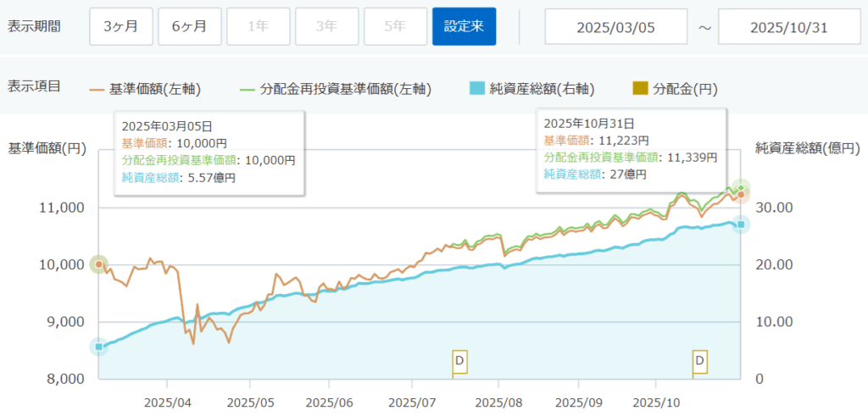Click the blue square net-asset start marker

tap(99, 347)
